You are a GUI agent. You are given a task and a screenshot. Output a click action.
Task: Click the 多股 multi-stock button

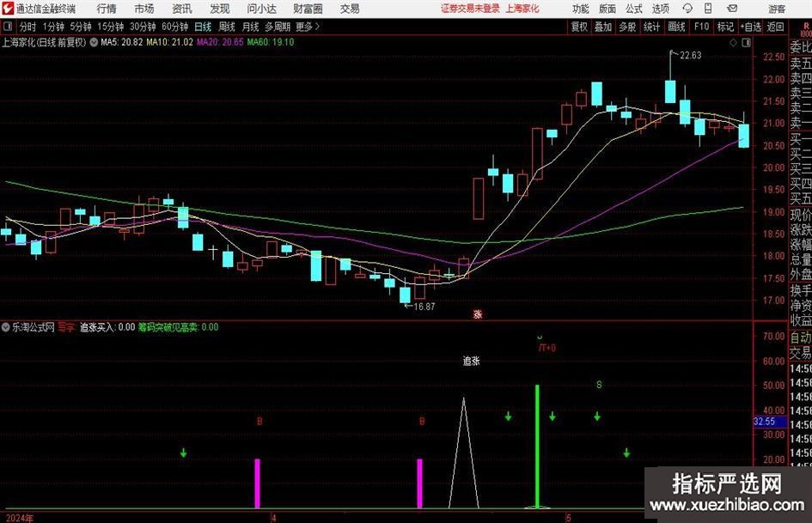(627, 27)
